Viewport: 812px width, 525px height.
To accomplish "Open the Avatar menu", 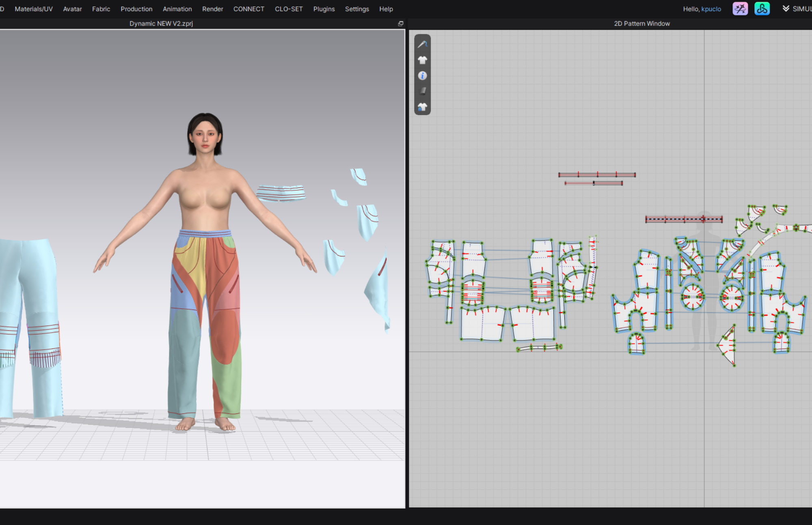I will point(72,9).
